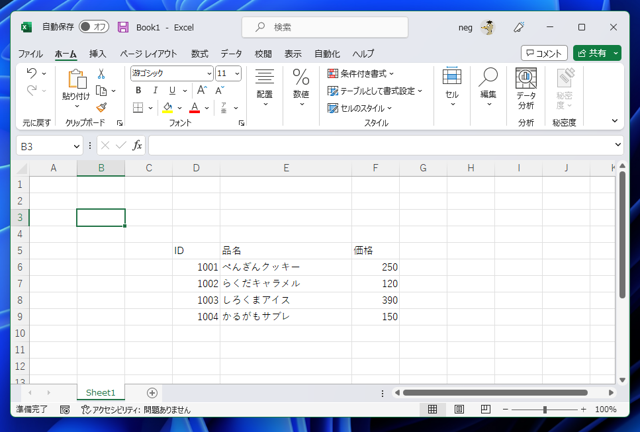Click the pen icon in title bar

pyautogui.click(x=519, y=27)
